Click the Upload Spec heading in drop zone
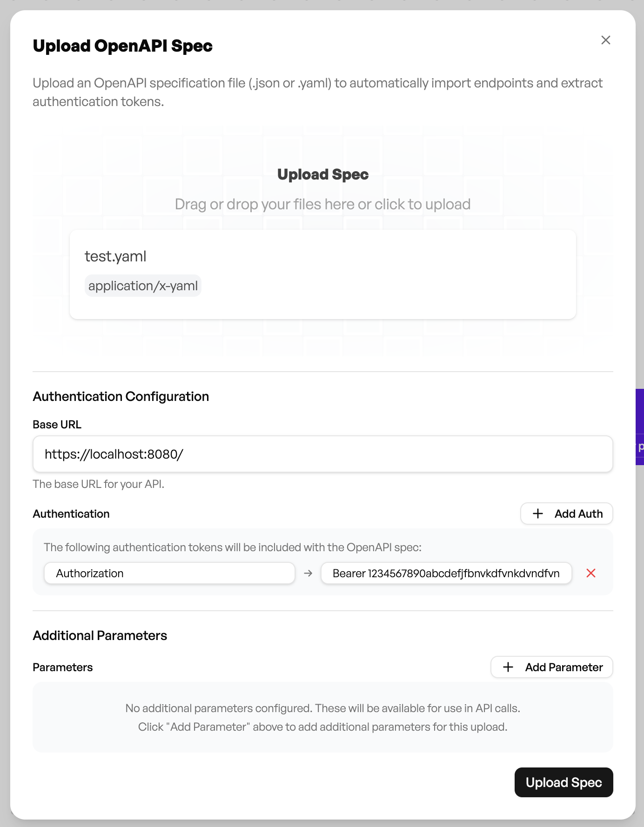 (323, 174)
